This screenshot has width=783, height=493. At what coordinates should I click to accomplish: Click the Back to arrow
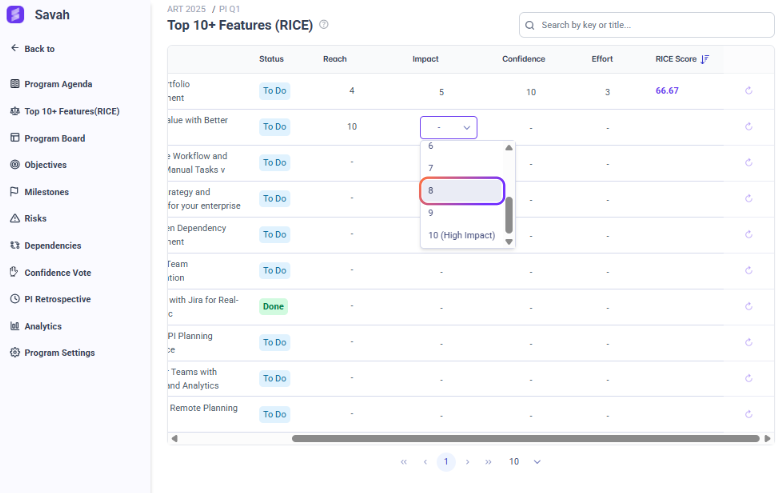(15, 48)
